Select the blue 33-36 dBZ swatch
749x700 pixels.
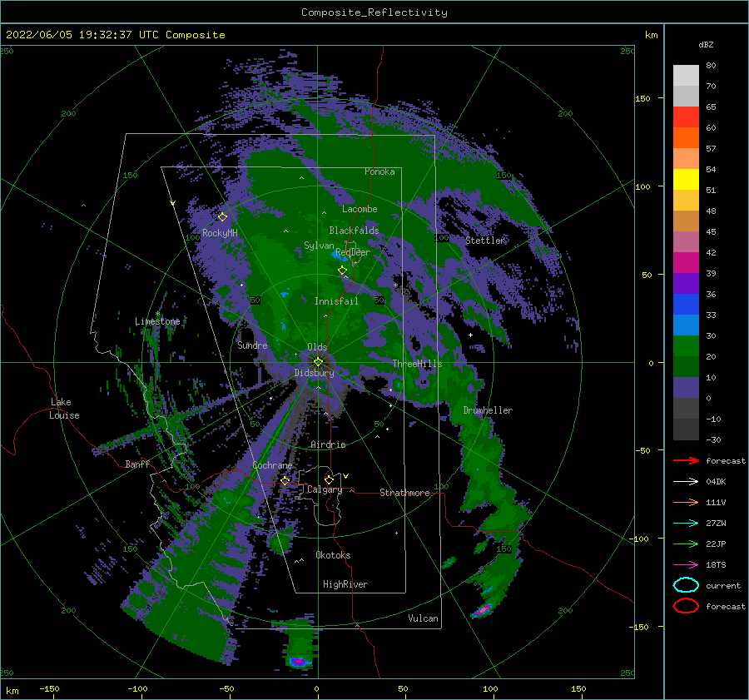(686, 305)
